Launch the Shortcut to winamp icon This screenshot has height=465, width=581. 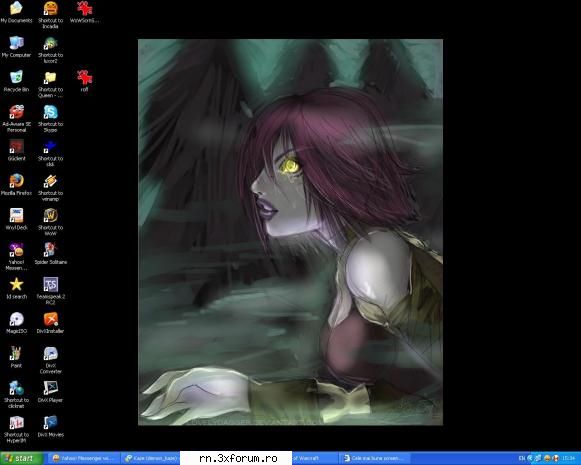(x=50, y=188)
